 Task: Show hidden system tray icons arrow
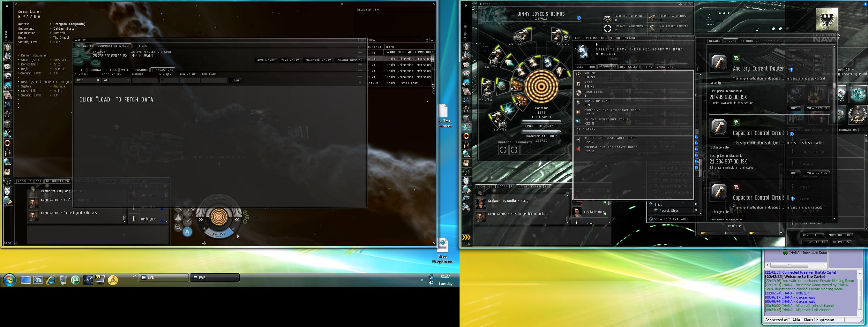click(x=422, y=280)
